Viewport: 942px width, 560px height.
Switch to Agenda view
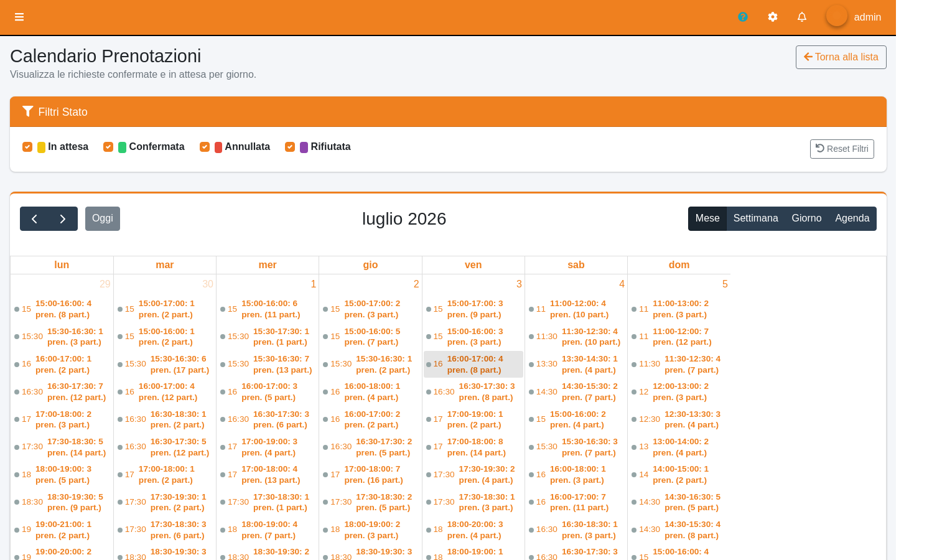pyautogui.click(x=852, y=218)
